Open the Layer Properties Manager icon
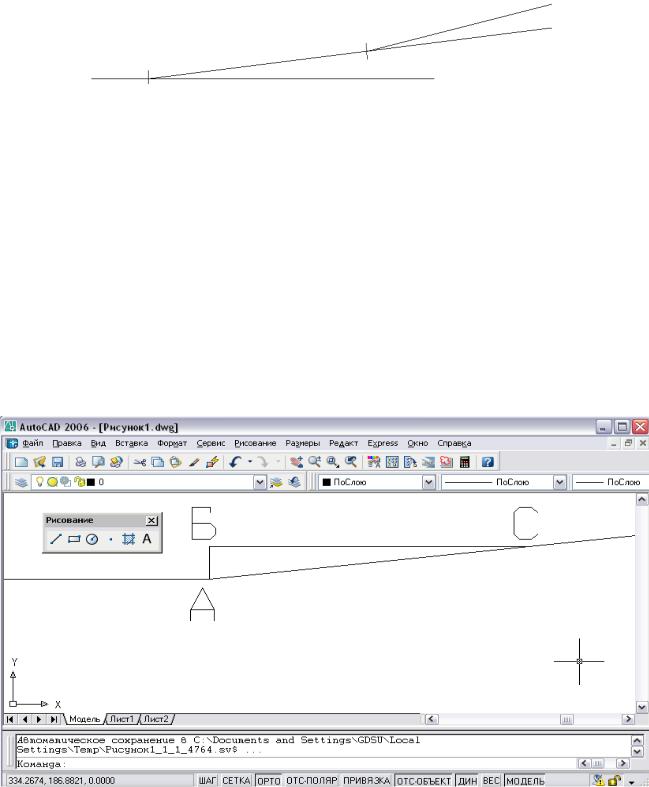This screenshot has width=649, height=787. click(21, 482)
